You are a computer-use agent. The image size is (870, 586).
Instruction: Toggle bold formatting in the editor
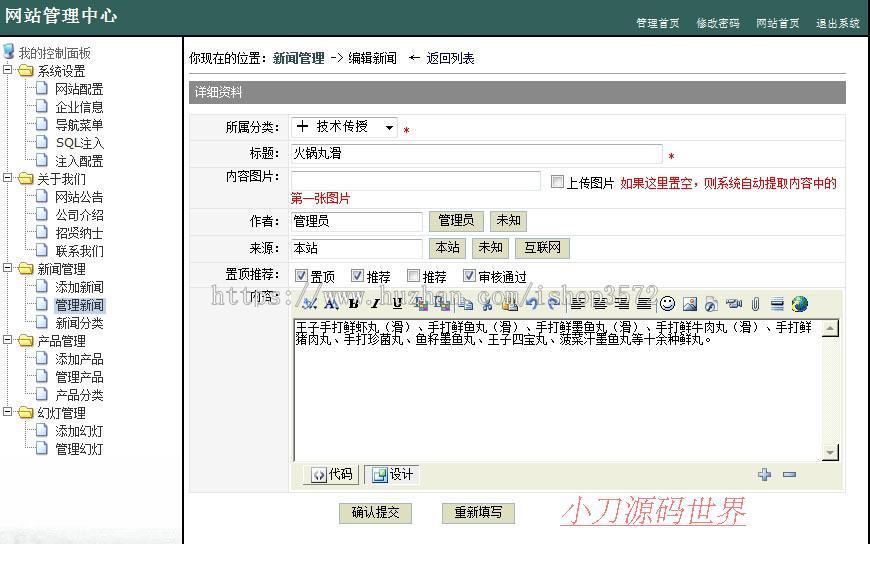353,304
